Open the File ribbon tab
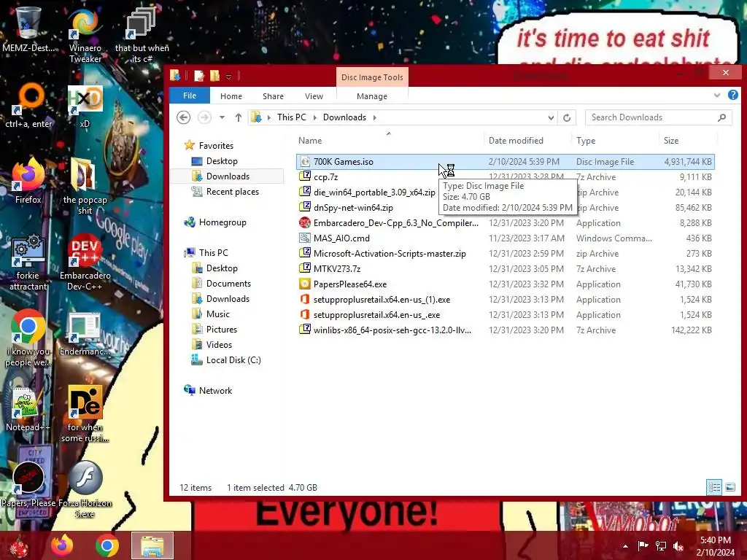Viewport: 747px width, 560px height. pos(190,96)
